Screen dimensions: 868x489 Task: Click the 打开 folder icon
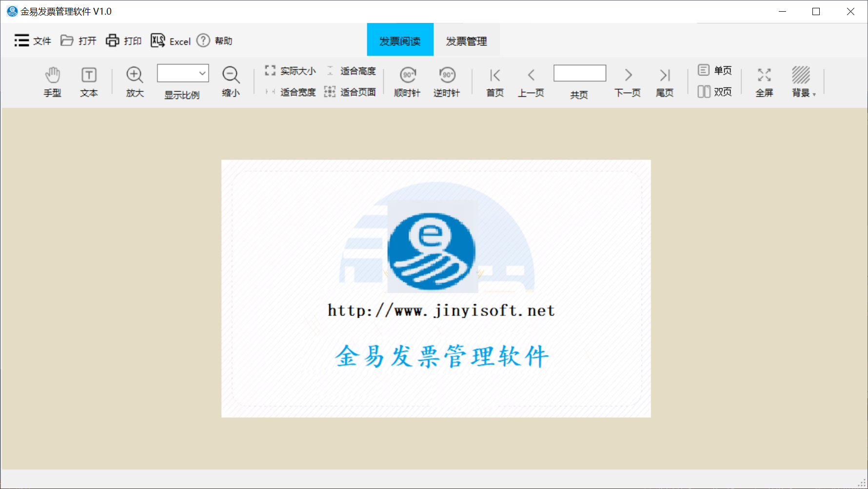[x=67, y=41]
